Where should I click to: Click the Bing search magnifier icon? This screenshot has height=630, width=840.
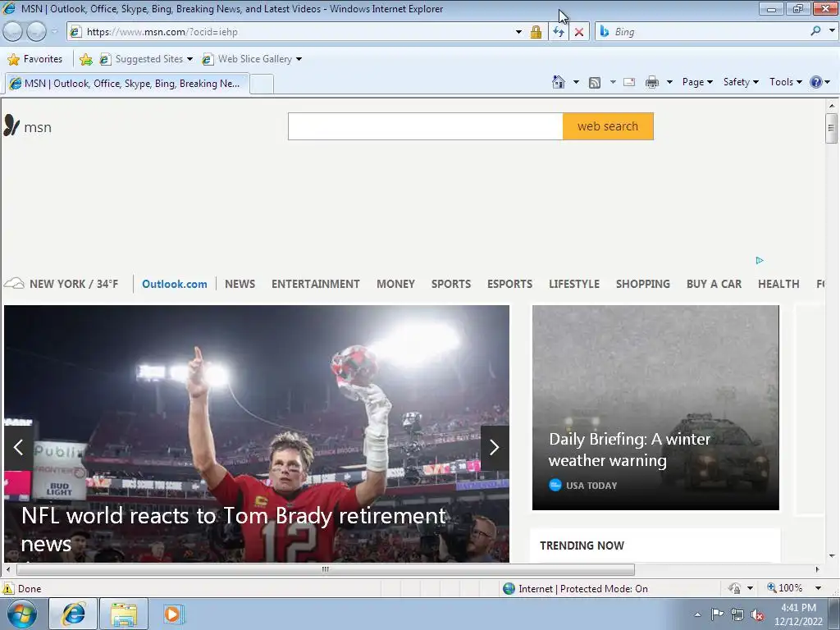pos(815,31)
